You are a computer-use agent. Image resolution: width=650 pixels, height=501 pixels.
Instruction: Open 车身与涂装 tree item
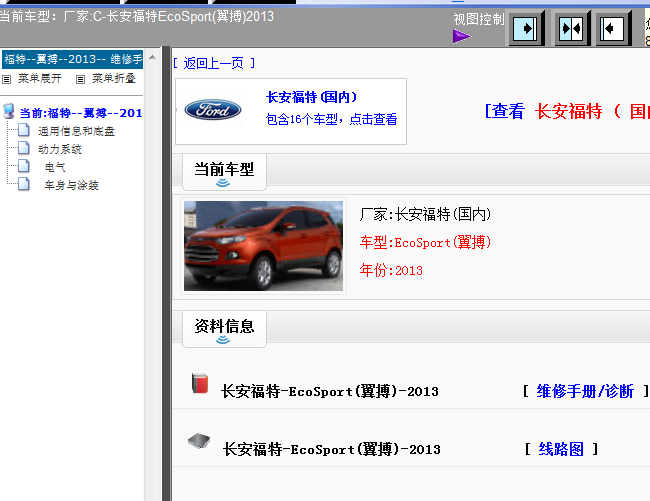[72, 185]
